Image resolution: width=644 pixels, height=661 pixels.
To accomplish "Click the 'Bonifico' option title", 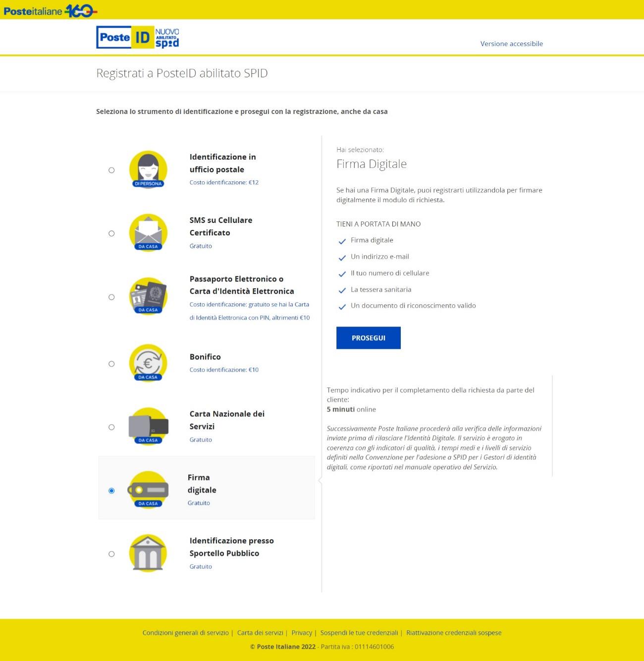I will click(205, 357).
